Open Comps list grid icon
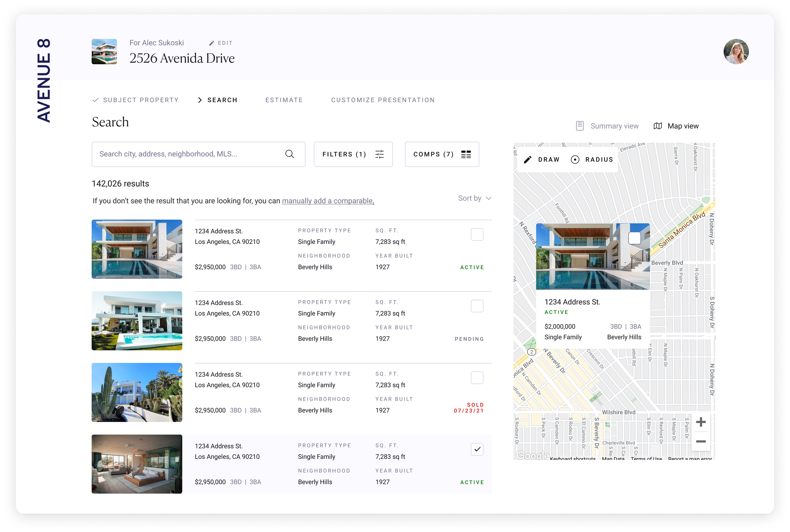The height and width of the screenshot is (532, 790). [466, 154]
